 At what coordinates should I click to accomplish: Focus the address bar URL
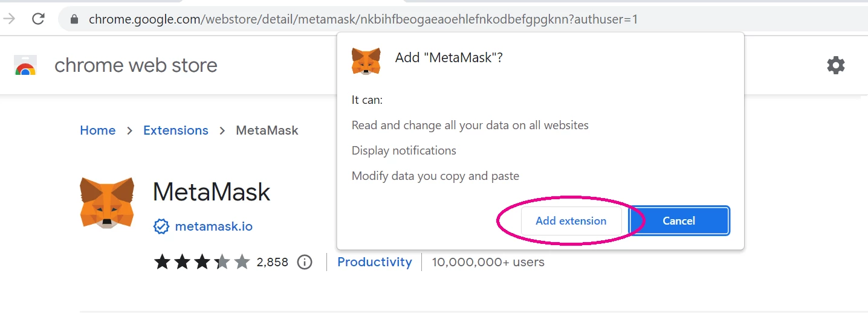pyautogui.click(x=363, y=19)
